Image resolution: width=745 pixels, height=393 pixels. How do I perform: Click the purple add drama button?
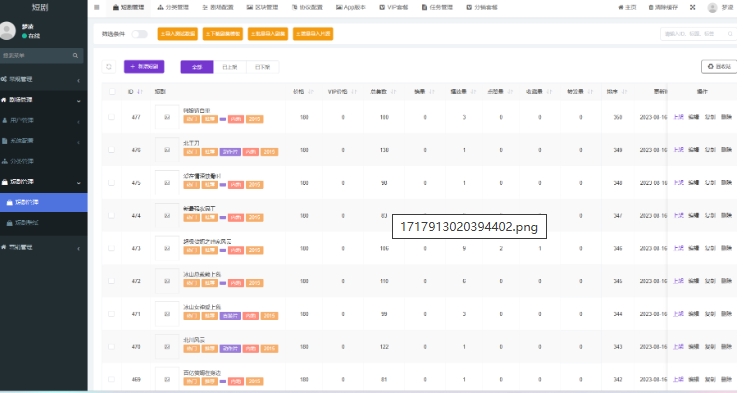[144, 67]
